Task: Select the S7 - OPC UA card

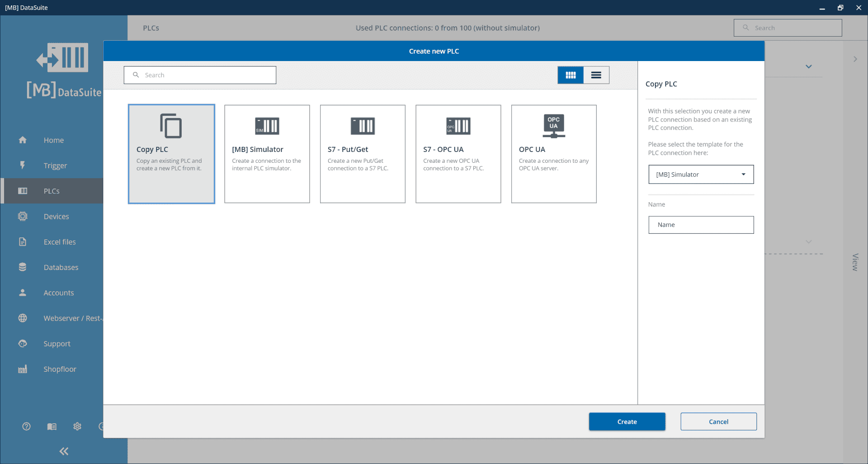Action: click(458, 154)
